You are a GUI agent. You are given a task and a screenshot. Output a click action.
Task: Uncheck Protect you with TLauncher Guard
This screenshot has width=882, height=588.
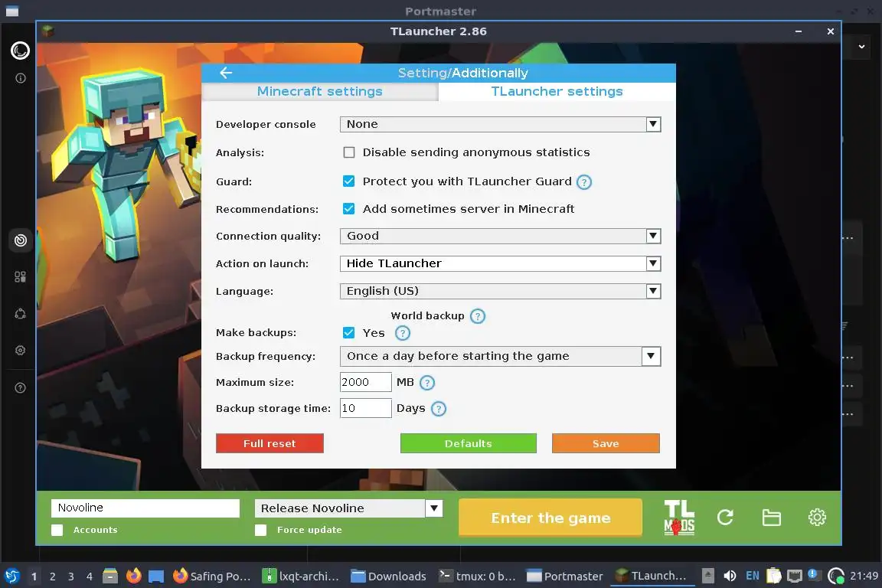click(349, 181)
